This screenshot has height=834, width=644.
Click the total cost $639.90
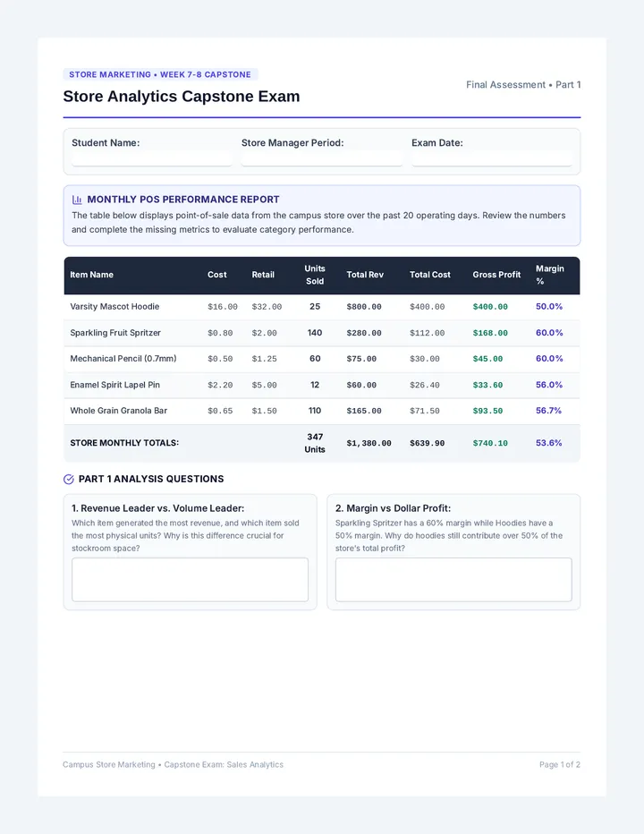[427, 443]
